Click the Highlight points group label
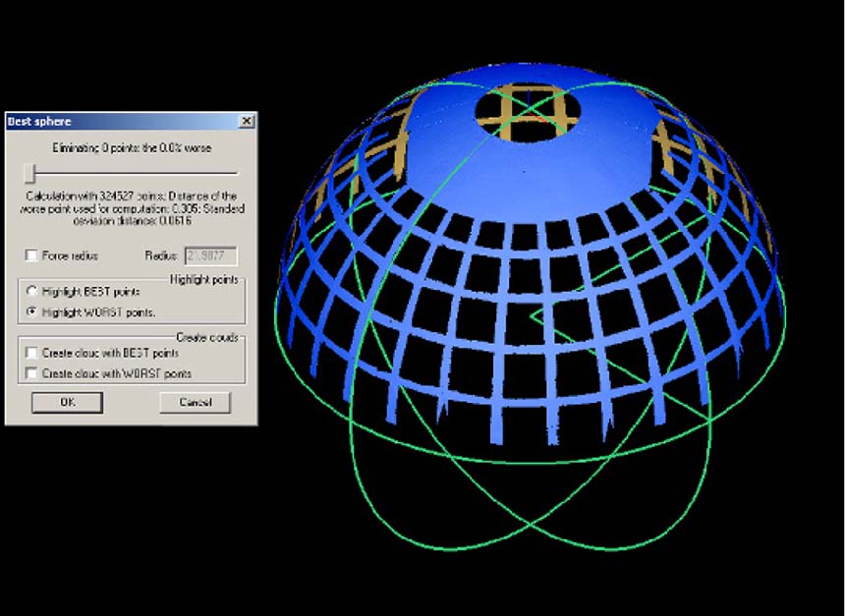The height and width of the screenshot is (616, 845). [x=204, y=279]
